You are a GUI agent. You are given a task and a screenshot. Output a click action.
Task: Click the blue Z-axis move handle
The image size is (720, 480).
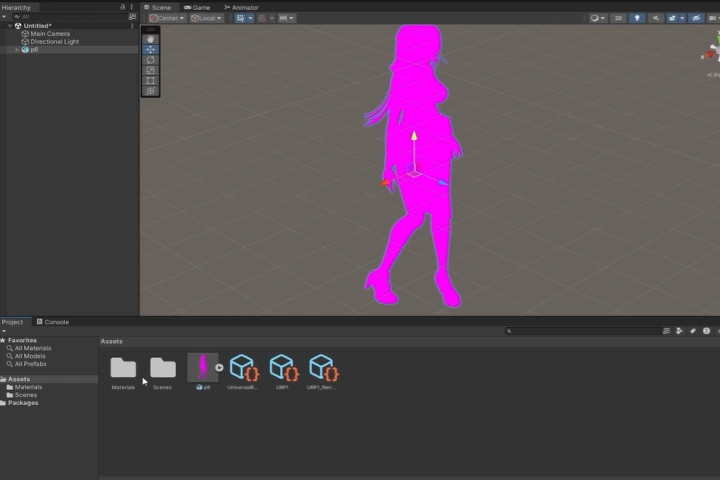pyautogui.click(x=442, y=183)
